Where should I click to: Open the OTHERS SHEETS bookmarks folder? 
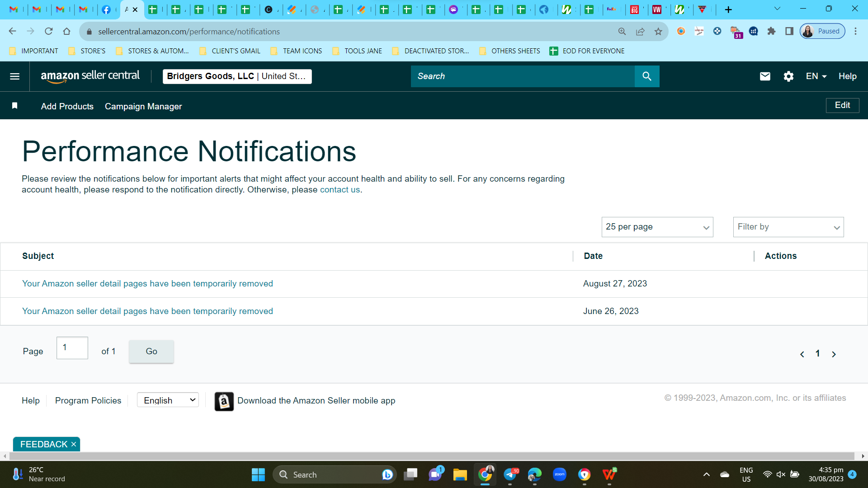click(510, 51)
